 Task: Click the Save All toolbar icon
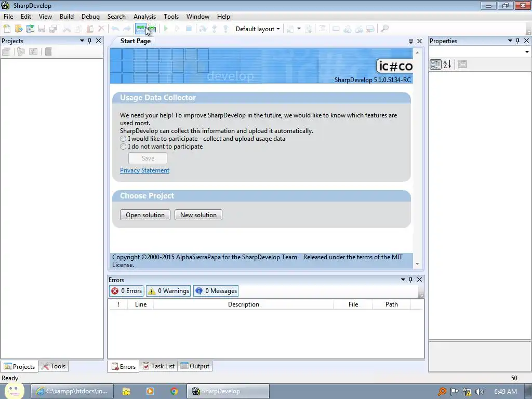tap(53, 29)
